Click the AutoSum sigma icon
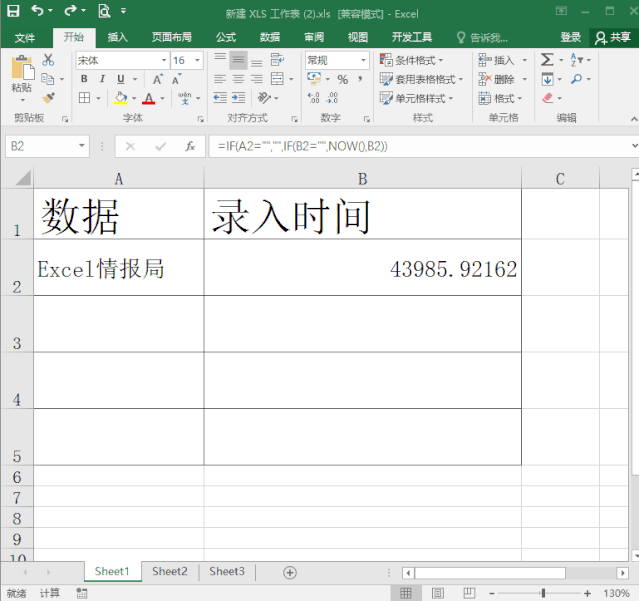The width and height of the screenshot is (639, 601). click(x=547, y=60)
